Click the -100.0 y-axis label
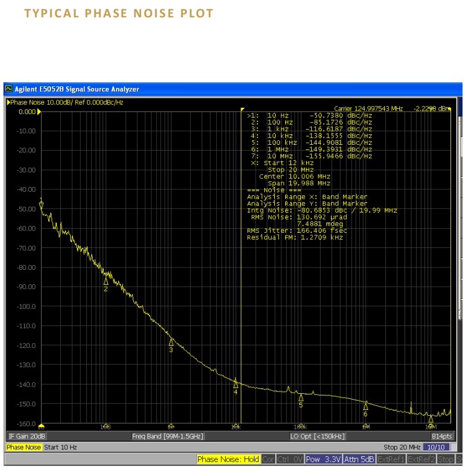The height and width of the screenshot is (476, 466). (x=26, y=306)
